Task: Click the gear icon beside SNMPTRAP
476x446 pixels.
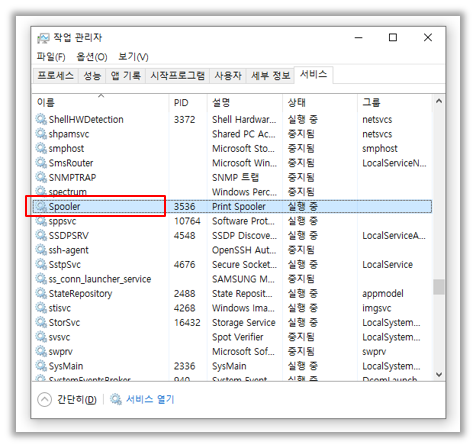Action: click(x=41, y=177)
